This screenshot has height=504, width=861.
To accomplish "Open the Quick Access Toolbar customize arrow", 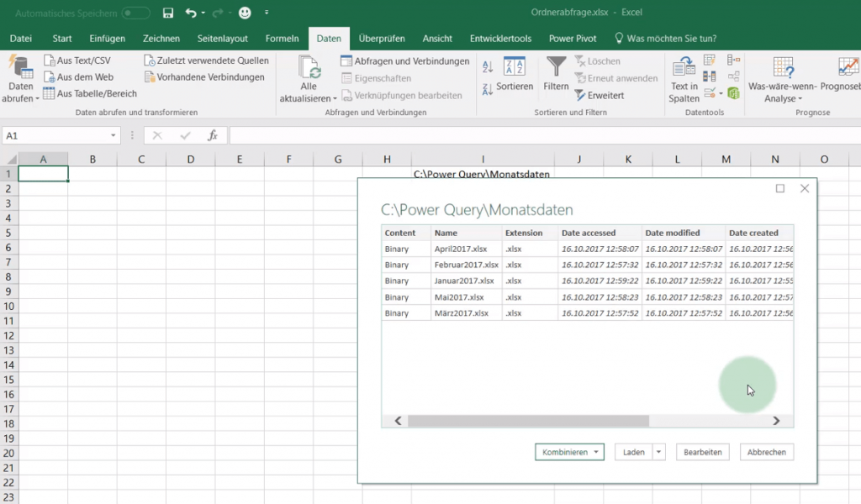I will point(267,13).
